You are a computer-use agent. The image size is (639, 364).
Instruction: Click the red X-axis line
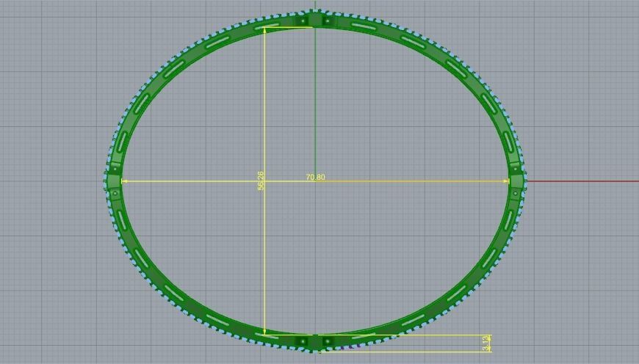[582, 181]
